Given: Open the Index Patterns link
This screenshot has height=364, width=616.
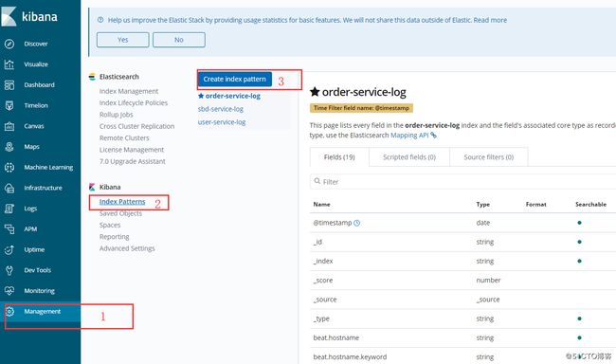Looking at the screenshot, I should (122, 202).
